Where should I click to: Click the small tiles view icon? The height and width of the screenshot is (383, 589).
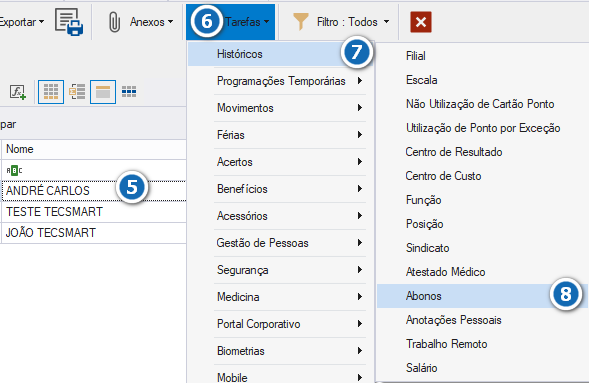(x=129, y=92)
